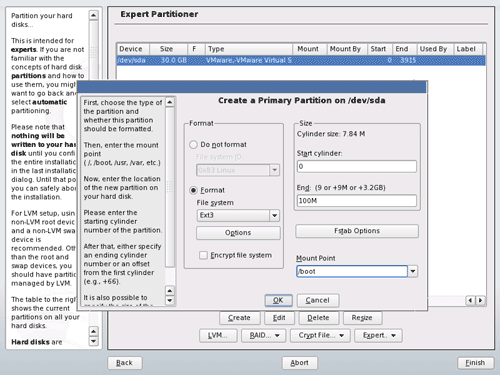500x375 pixels.
Task: Focus the Start cylinder field
Action: 357,166
